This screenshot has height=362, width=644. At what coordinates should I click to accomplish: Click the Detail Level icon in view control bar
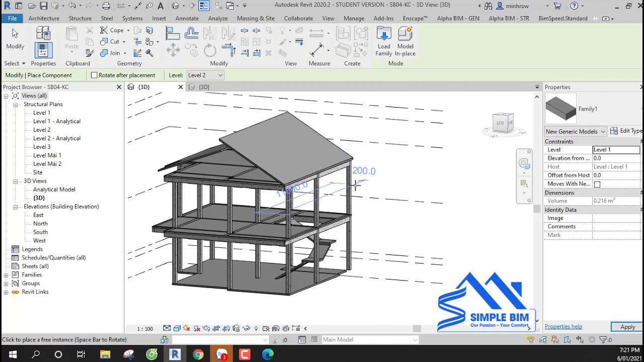coord(167,329)
